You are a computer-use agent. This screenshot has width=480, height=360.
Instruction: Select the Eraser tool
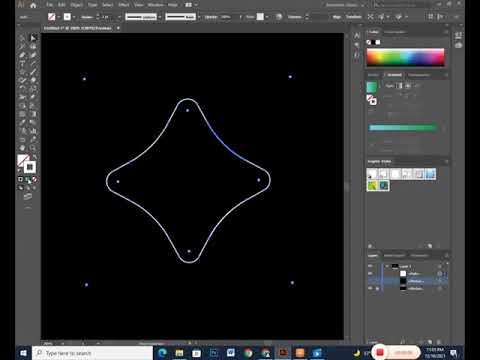33,80
